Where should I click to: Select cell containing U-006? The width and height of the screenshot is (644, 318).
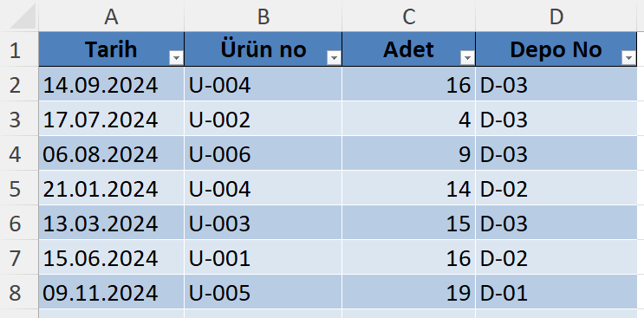(x=263, y=154)
